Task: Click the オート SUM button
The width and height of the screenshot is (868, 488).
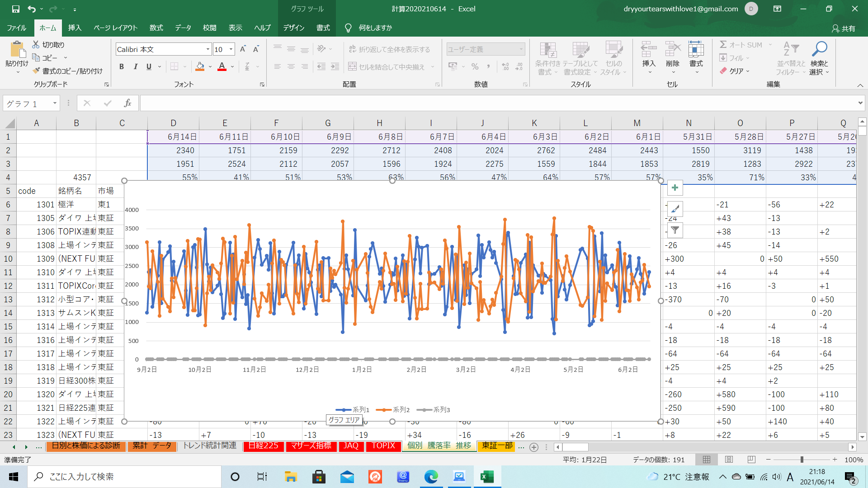Action: (741, 45)
